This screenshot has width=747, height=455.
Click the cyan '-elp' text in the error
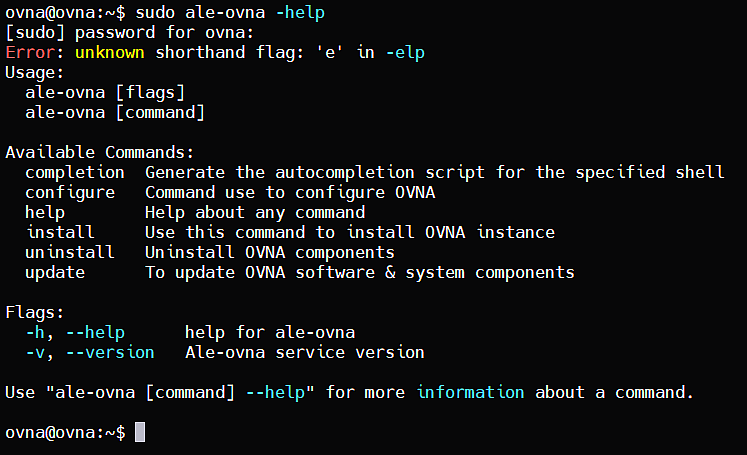(x=405, y=52)
